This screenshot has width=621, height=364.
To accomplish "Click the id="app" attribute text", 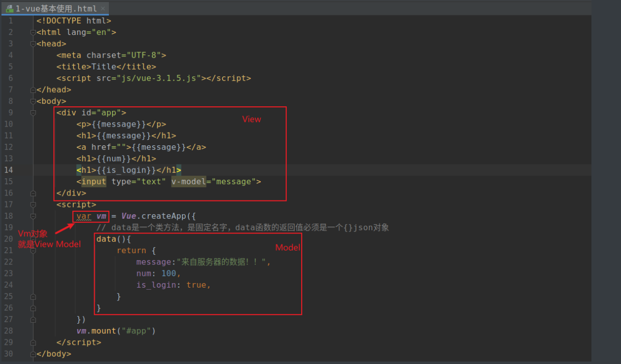I will [x=101, y=113].
